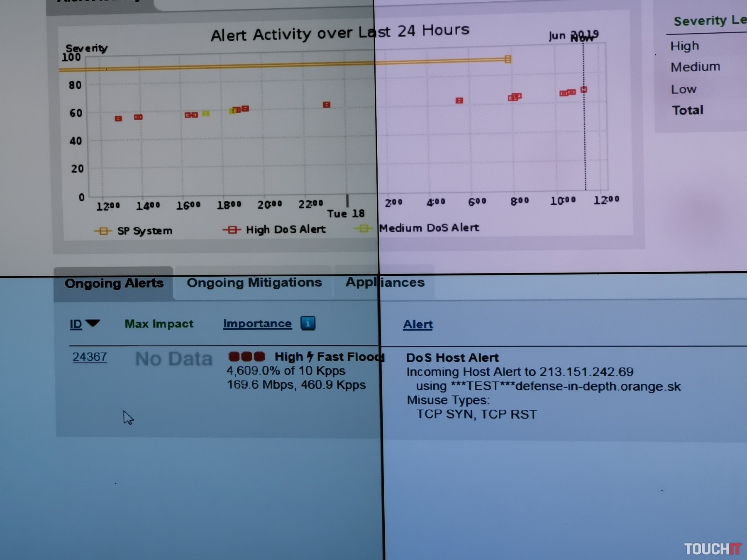Click the SP System legend icon
This screenshot has height=560, width=747.
[x=103, y=231]
